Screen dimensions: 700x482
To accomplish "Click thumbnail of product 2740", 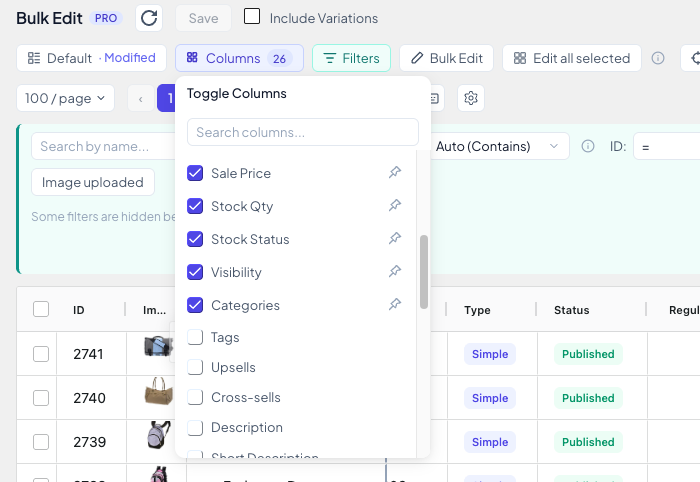I will point(158,391).
